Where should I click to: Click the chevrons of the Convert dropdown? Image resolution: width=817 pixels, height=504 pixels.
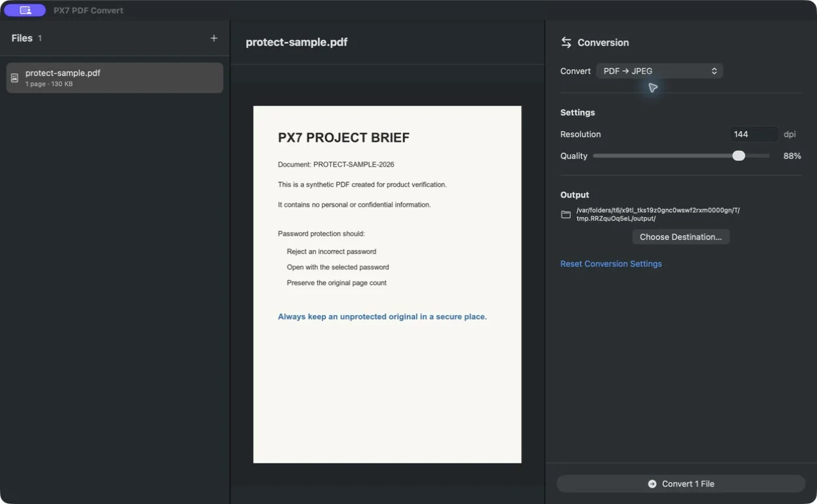pos(715,71)
